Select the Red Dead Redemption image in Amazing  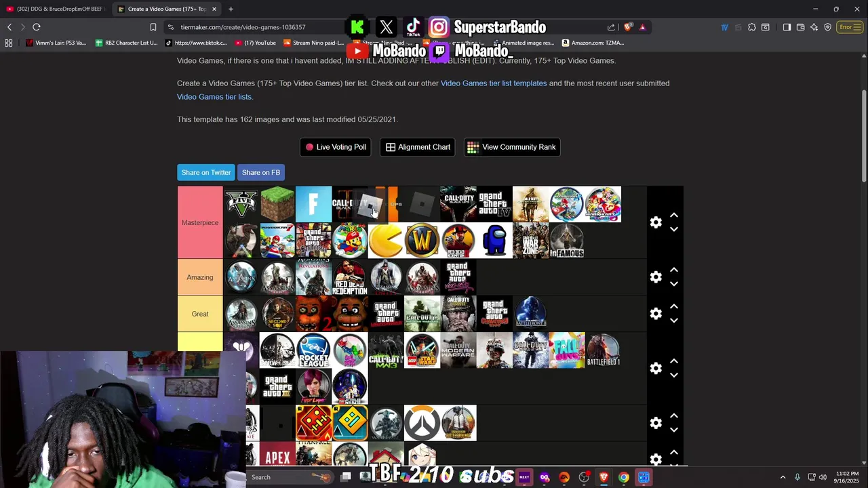[x=350, y=277]
